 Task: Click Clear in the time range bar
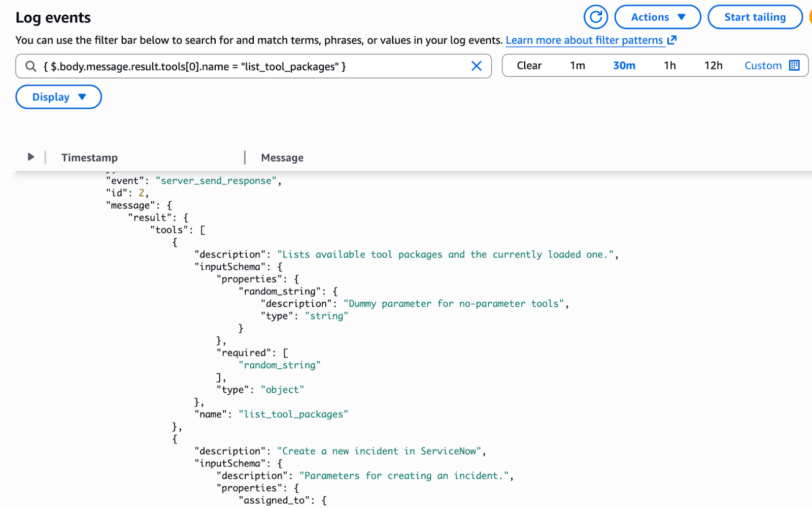coord(529,66)
